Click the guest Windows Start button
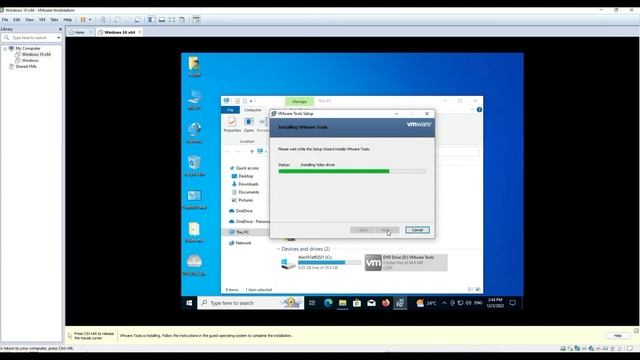The image size is (640, 360). 189,303
